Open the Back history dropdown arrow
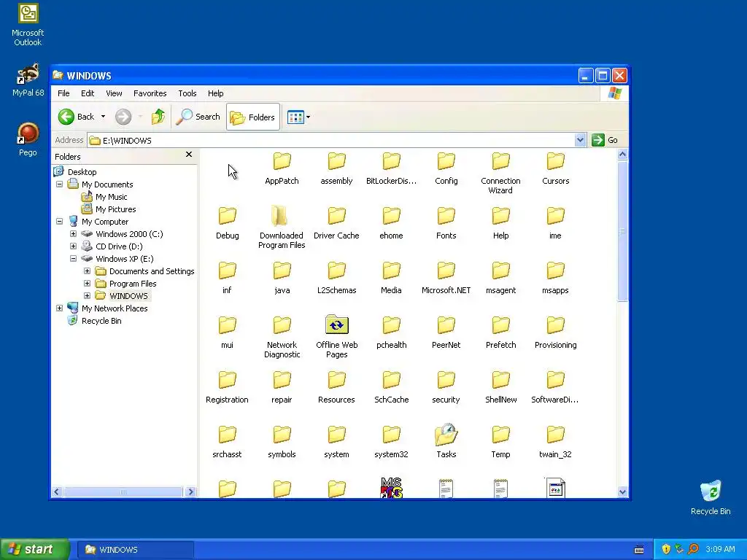The width and height of the screenshot is (747, 560). click(103, 117)
